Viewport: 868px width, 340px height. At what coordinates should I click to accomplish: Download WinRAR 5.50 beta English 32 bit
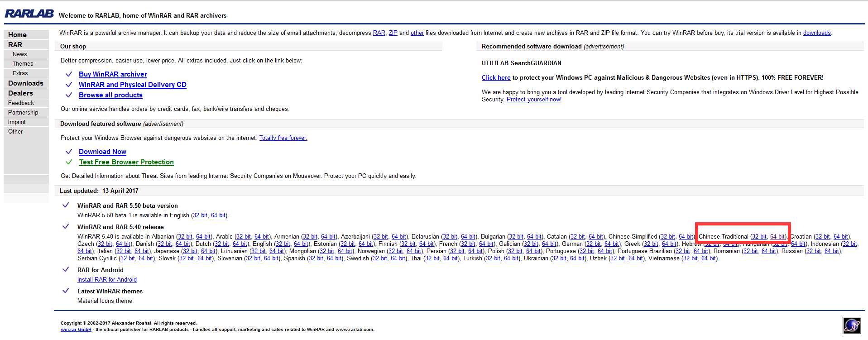tap(200, 215)
